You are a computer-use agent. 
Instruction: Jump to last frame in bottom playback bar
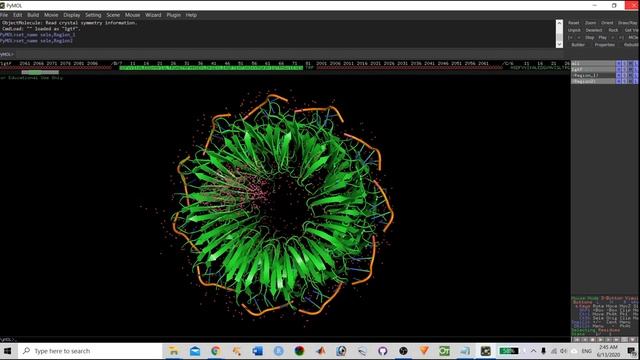tap(616, 340)
